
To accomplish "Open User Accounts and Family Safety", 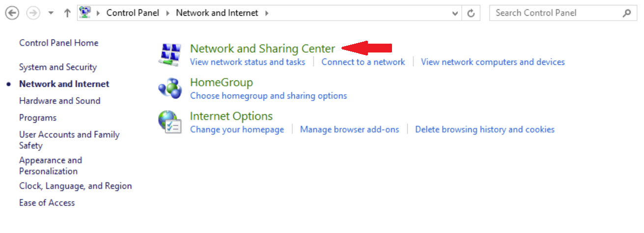I will click(x=69, y=140).
